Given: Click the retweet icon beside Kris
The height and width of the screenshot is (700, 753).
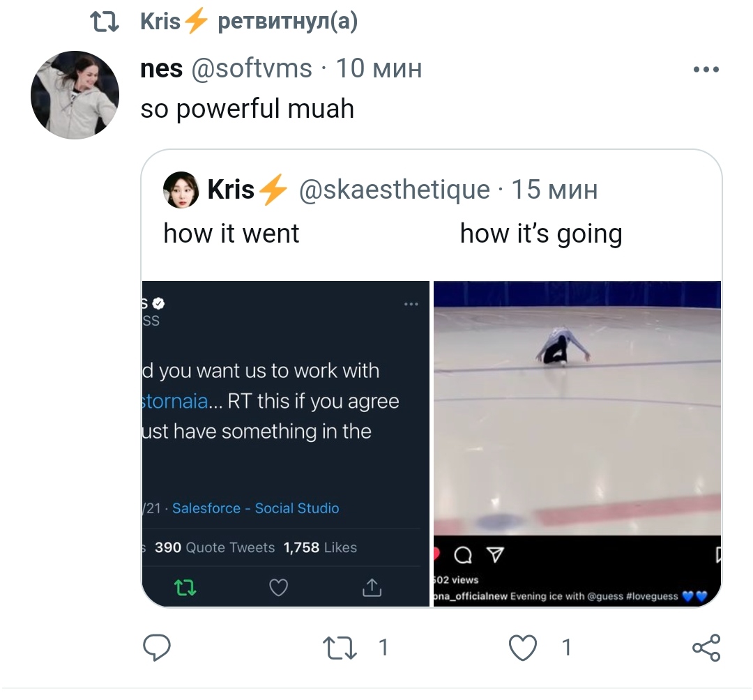Looking at the screenshot, I should [x=106, y=22].
